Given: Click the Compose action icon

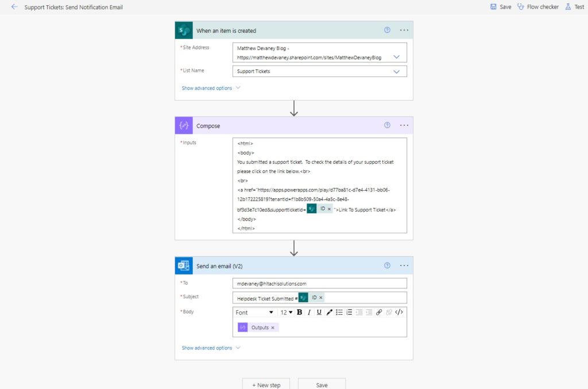Looking at the screenshot, I should click(x=184, y=125).
